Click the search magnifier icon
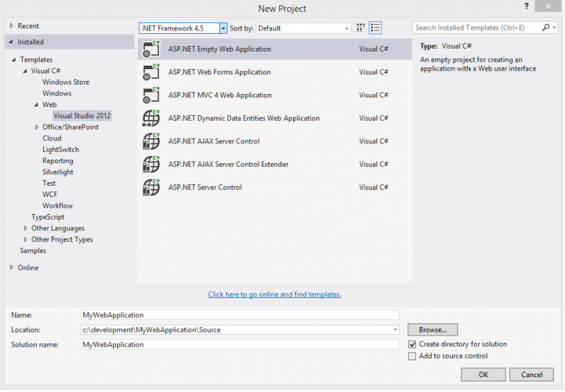 [545, 28]
